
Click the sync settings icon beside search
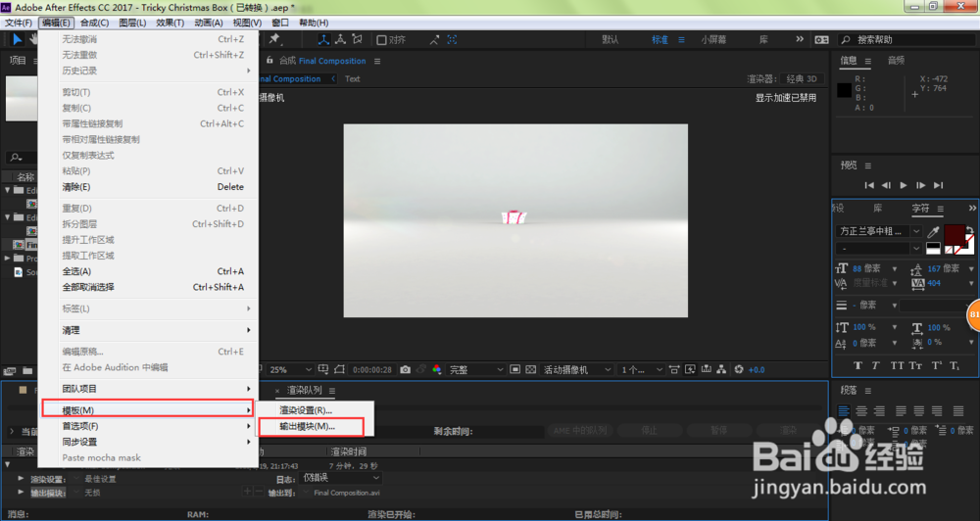point(821,39)
